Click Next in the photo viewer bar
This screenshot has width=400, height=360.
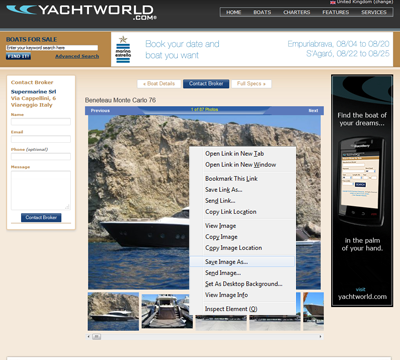(313, 110)
